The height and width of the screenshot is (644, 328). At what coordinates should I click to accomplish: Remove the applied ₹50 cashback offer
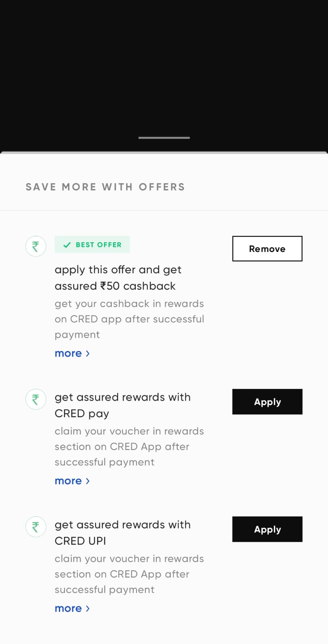(x=267, y=249)
